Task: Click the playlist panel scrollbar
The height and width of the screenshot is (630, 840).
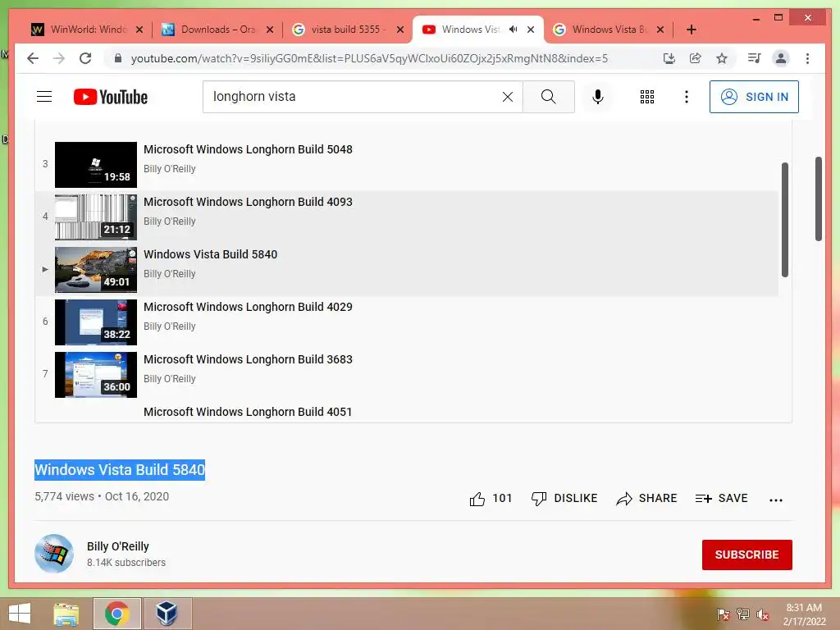Action: (x=785, y=220)
